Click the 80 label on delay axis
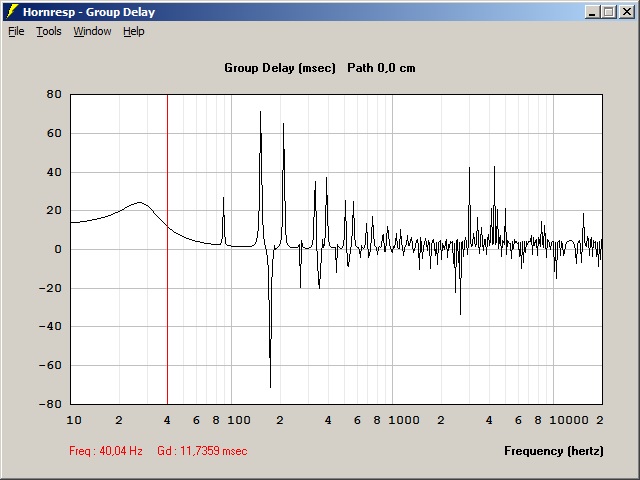640x480 pixels. [x=54, y=94]
